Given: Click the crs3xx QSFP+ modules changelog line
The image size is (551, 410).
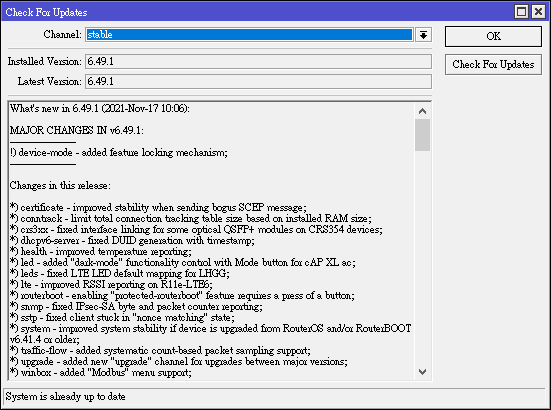Looking at the screenshot, I should pyautogui.click(x=196, y=229).
